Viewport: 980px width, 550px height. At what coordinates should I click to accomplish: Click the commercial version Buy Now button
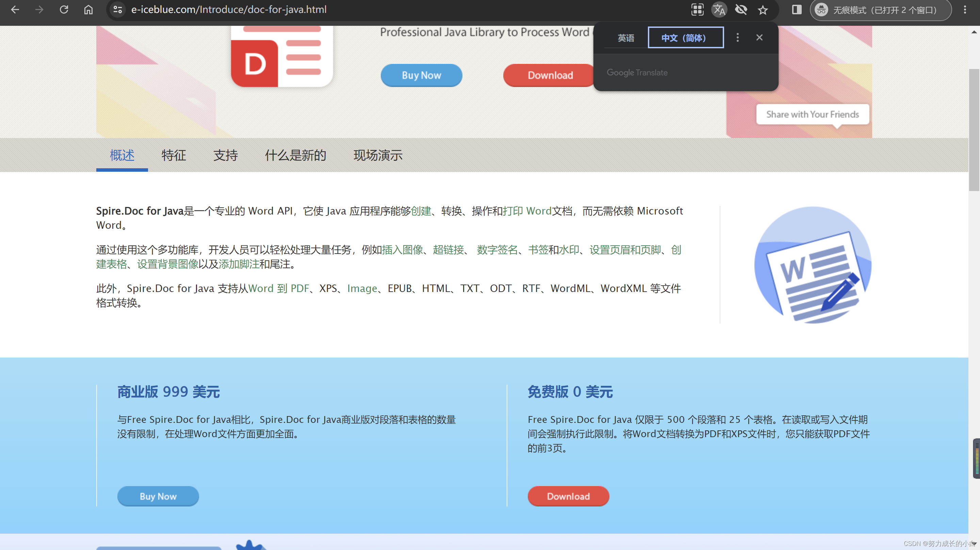[158, 496]
